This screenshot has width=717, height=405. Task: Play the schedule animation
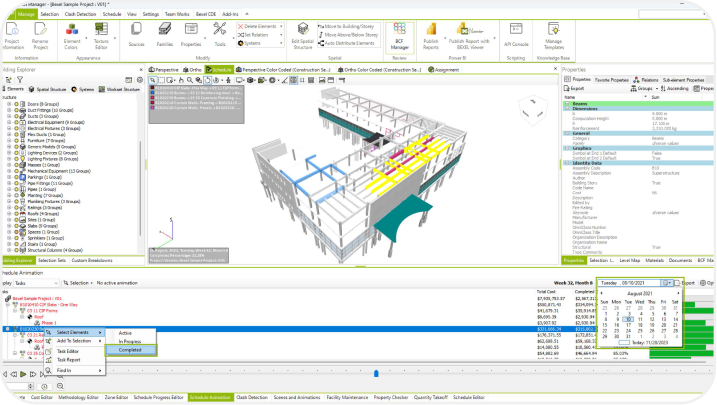point(23,374)
